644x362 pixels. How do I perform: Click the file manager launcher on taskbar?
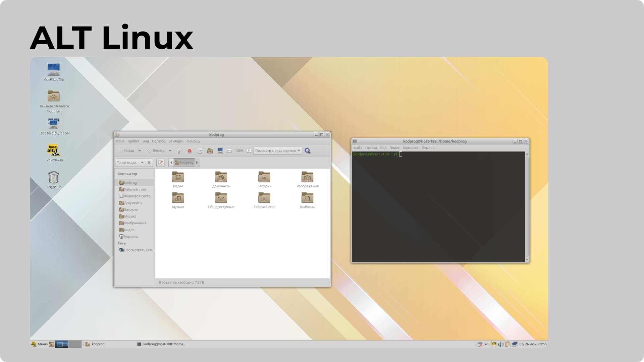coord(52,344)
